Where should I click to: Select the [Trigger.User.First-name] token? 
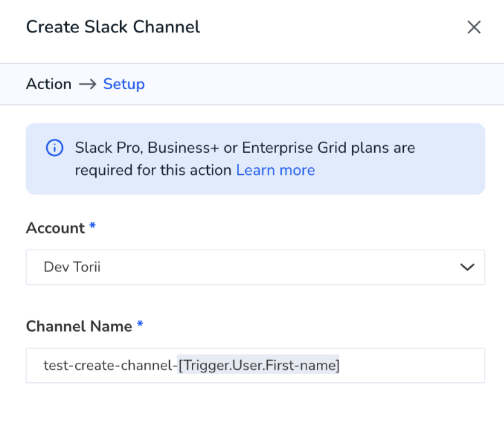pos(258,366)
